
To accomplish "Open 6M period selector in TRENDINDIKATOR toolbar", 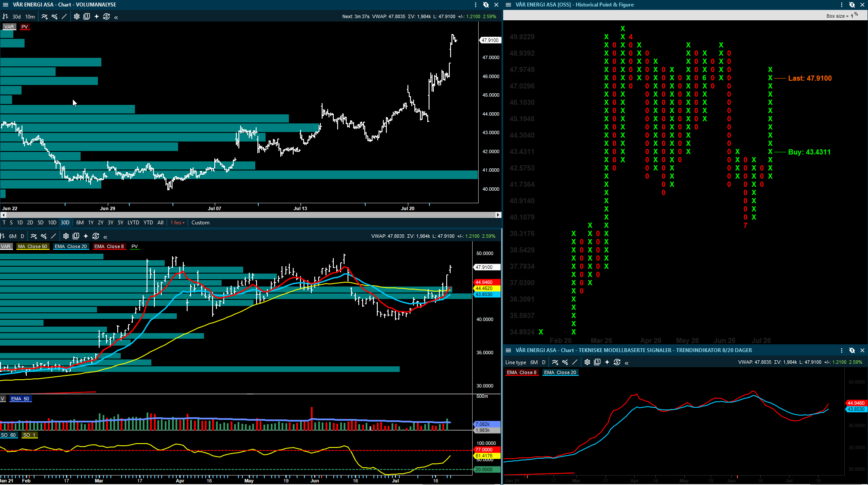I will pyautogui.click(x=534, y=362).
